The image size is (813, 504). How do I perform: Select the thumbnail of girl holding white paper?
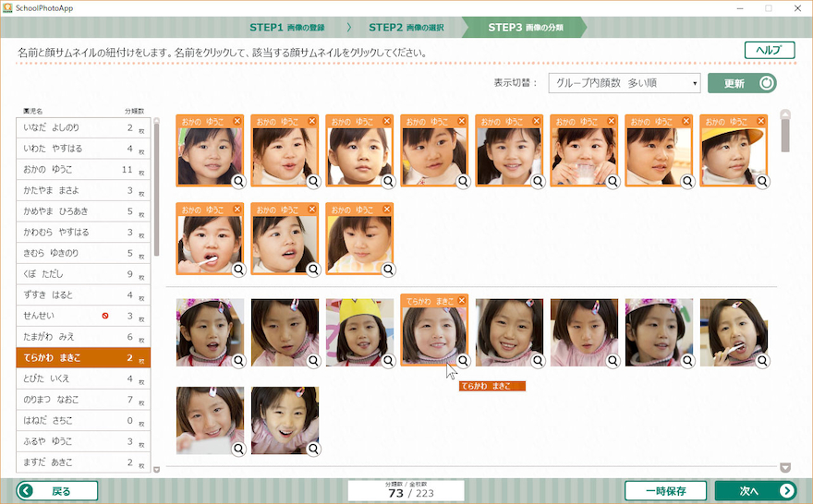[210, 421]
